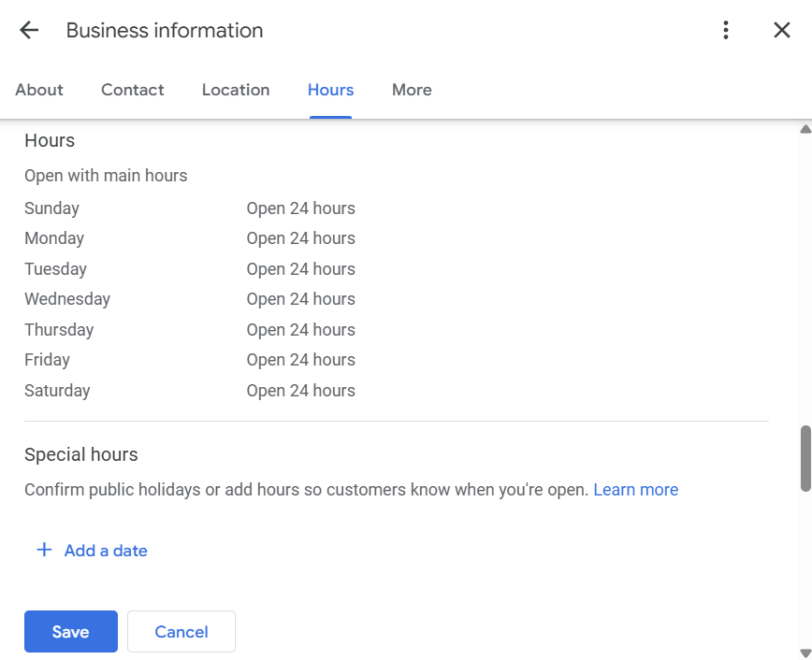Image resolution: width=812 pixels, height=660 pixels.
Task: Edit Friday's Open 24 hours entry
Action: pyautogui.click(x=300, y=360)
